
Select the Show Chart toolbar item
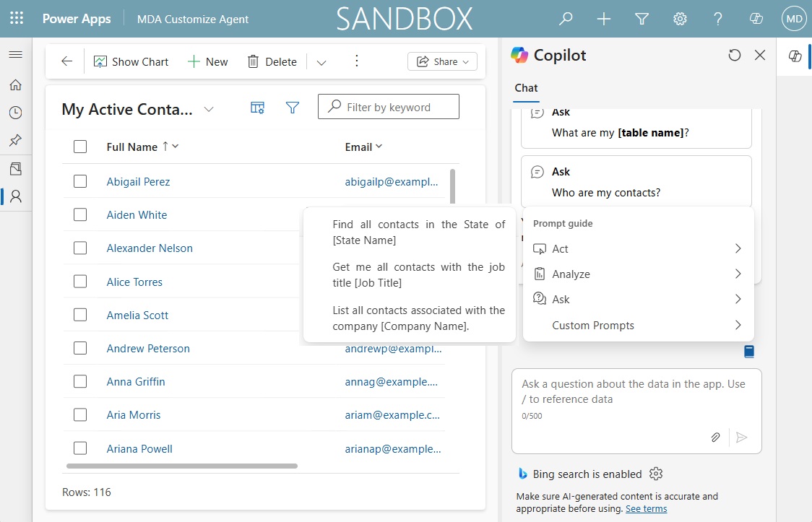coord(131,61)
